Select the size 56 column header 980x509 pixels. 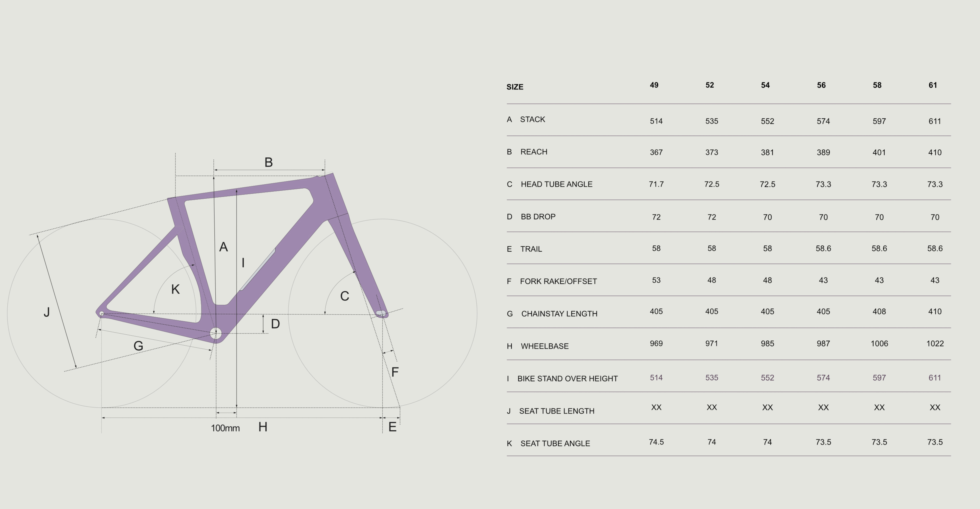coord(821,85)
